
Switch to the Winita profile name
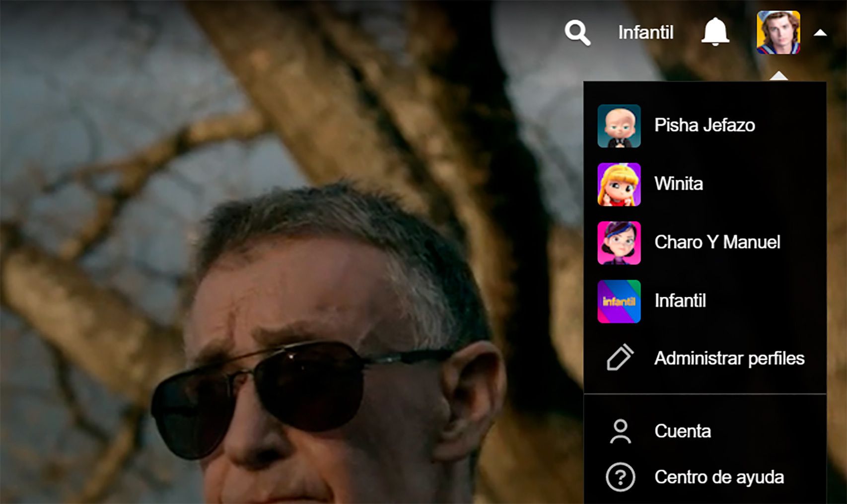pos(679,184)
